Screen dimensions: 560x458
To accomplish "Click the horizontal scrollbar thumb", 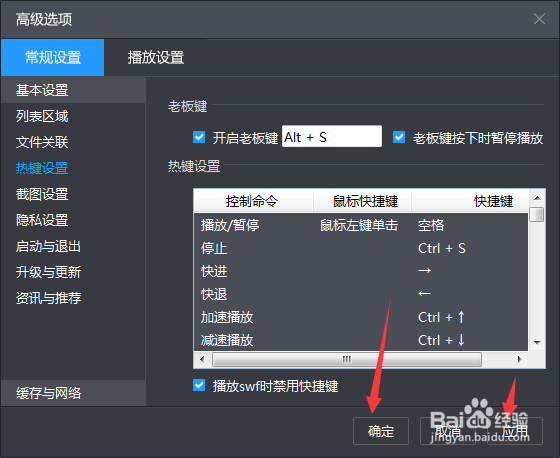I will click(x=347, y=359).
